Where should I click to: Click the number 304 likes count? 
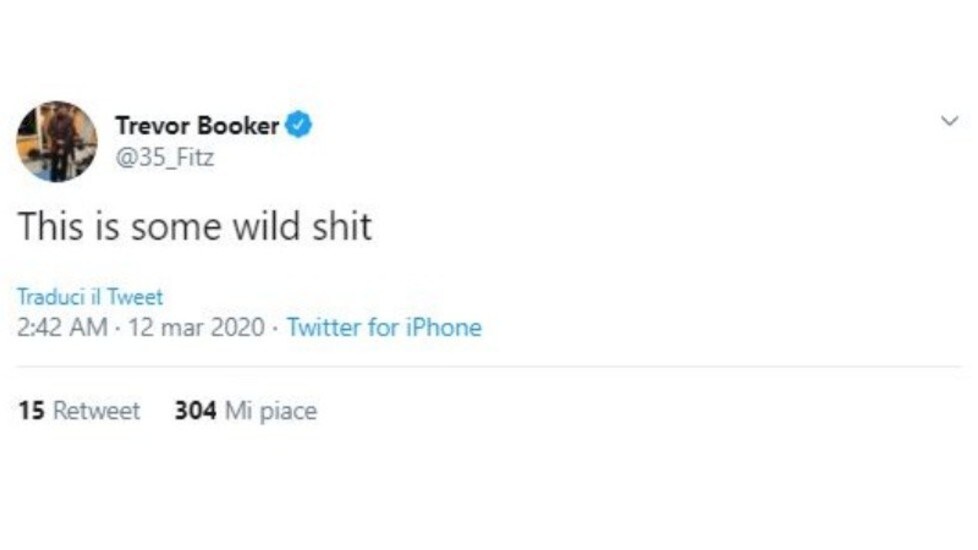[195, 411]
